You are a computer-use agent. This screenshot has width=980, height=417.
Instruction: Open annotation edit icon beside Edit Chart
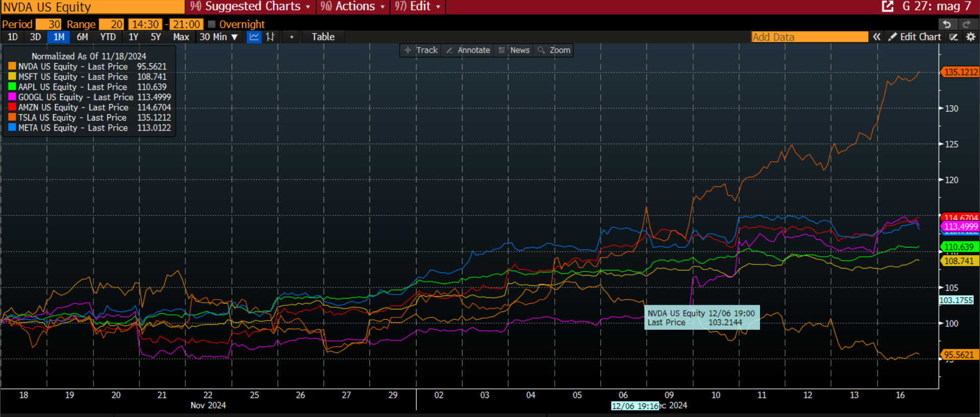(953, 37)
